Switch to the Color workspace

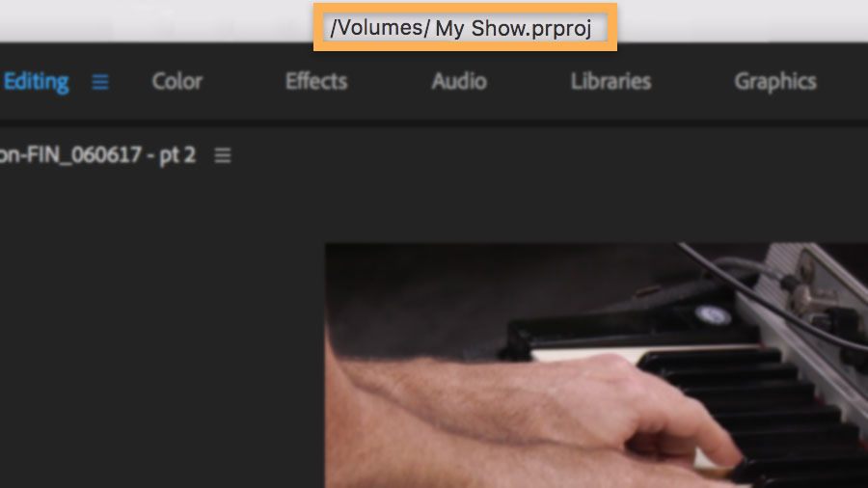177,81
